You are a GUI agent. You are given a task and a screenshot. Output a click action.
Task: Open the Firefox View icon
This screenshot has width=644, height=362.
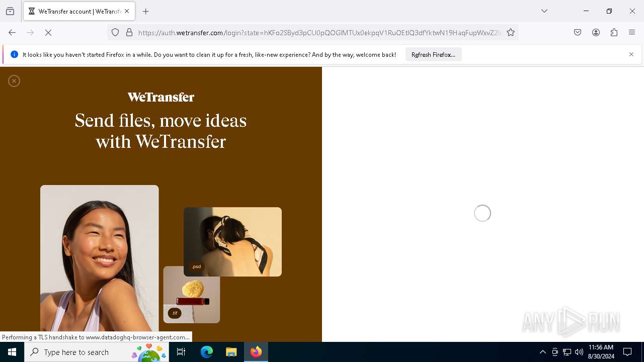tap(10, 11)
